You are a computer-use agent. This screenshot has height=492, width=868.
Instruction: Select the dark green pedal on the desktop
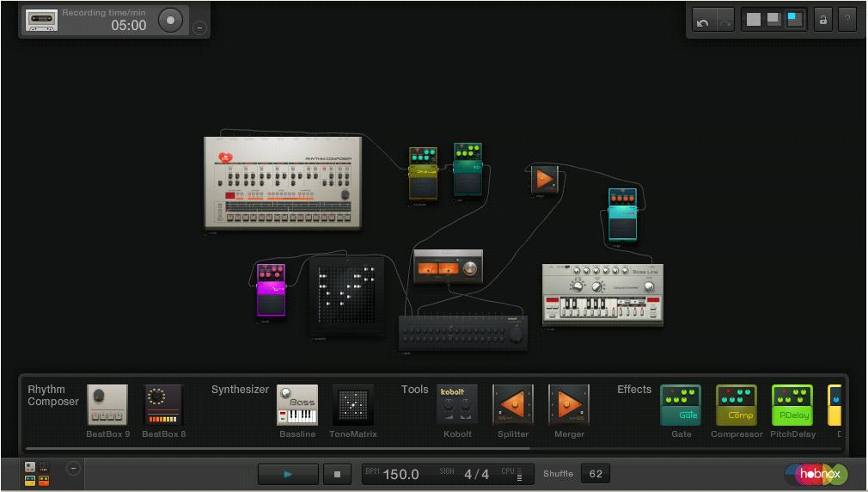pyautogui.click(x=468, y=169)
